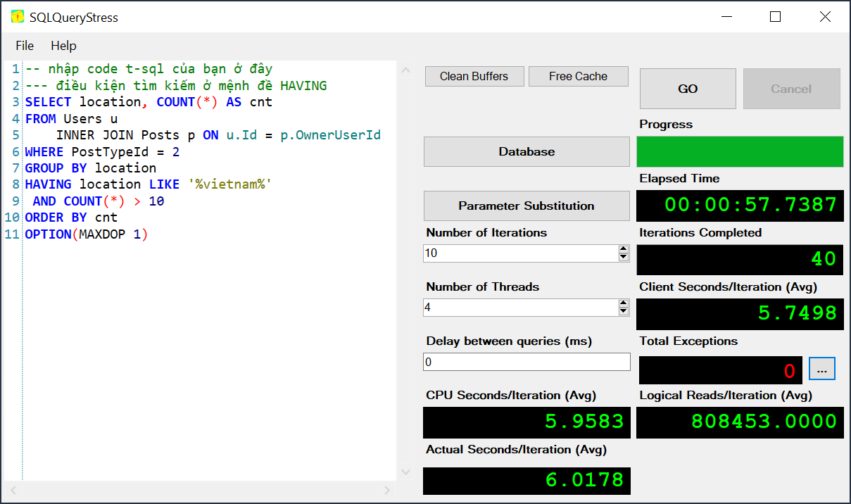This screenshot has width=851, height=504.
Task: Click the Clean Buffers button
Action: (x=474, y=76)
